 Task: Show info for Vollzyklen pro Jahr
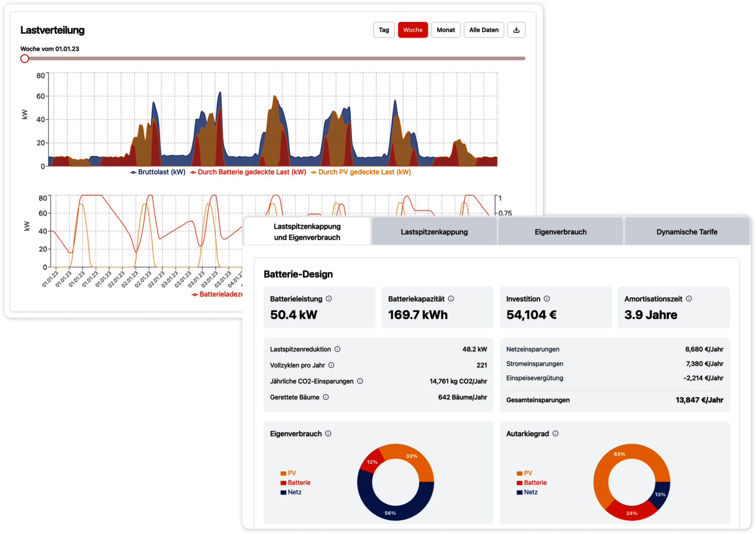click(x=332, y=365)
